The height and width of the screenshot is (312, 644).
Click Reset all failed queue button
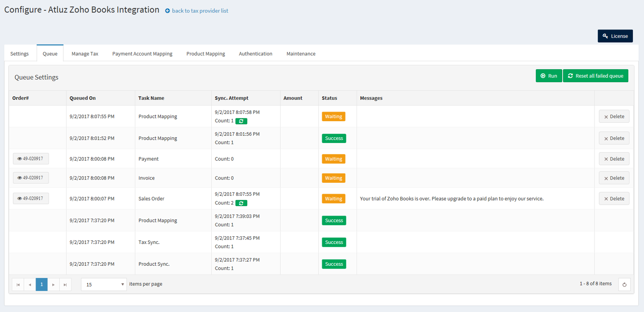click(x=595, y=76)
